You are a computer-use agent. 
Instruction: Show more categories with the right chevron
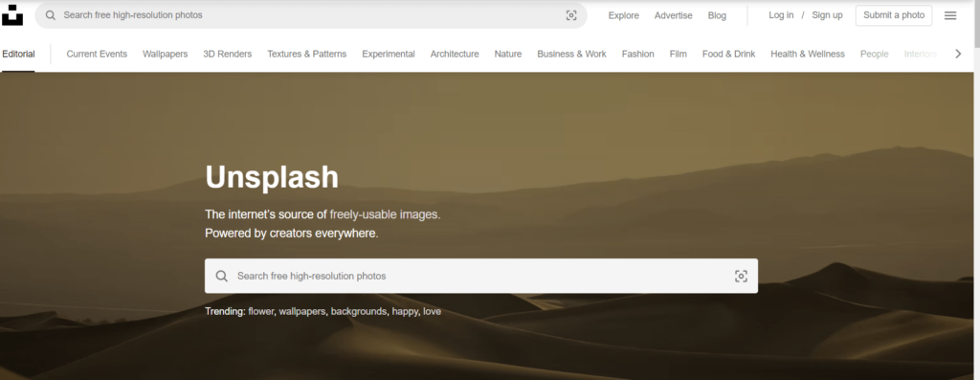tap(957, 54)
